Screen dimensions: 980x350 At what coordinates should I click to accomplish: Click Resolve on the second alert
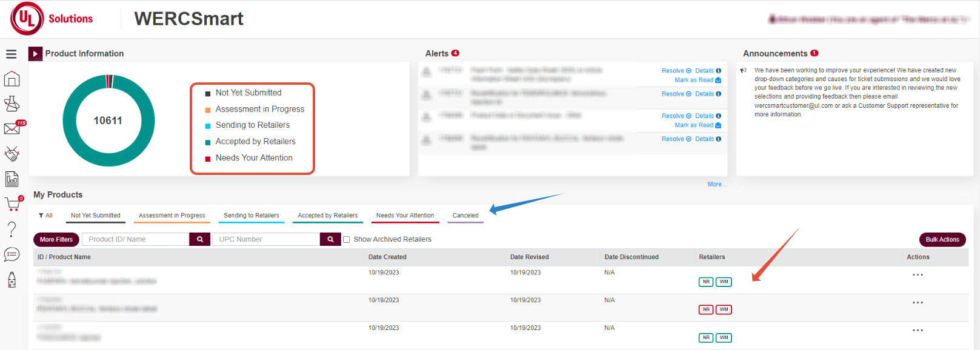(676, 94)
